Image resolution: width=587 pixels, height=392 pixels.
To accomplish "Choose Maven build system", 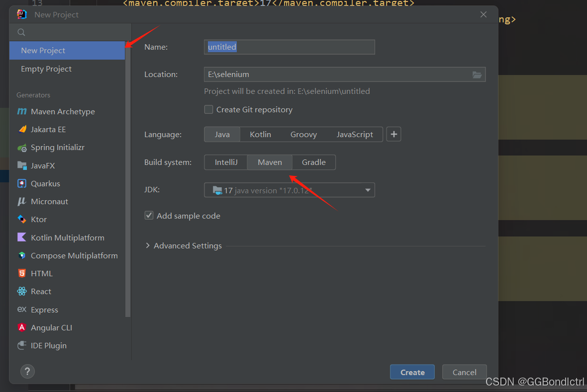I will pyautogui.click(x=270, y=162).
